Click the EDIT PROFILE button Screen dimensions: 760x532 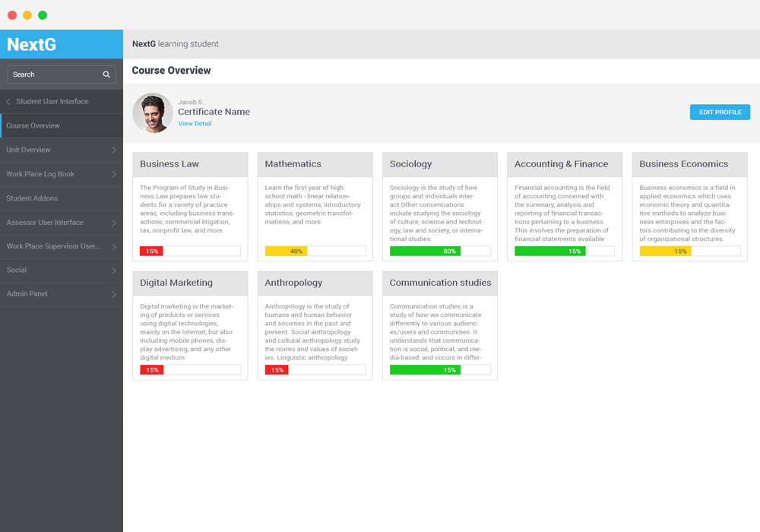[719, 112]
